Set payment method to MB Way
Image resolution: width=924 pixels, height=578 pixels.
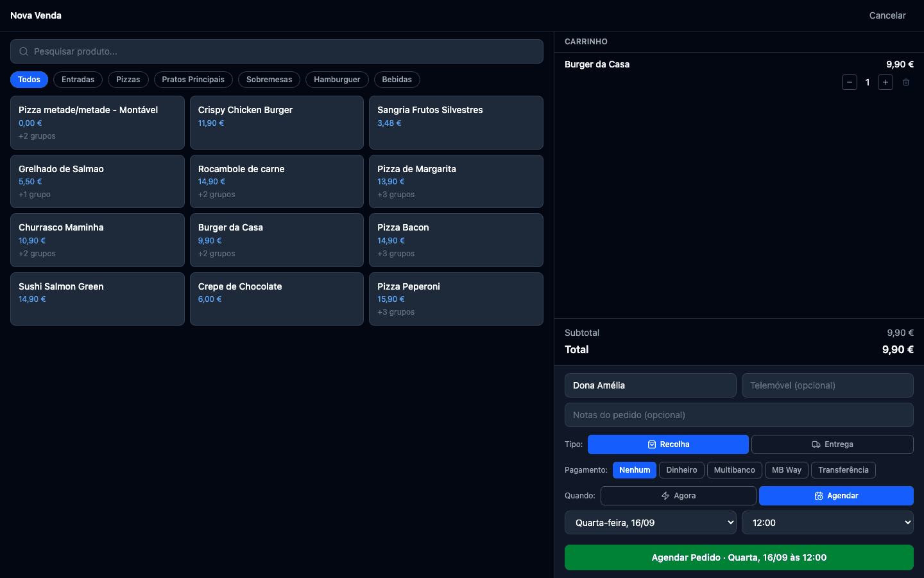(787, 470)
